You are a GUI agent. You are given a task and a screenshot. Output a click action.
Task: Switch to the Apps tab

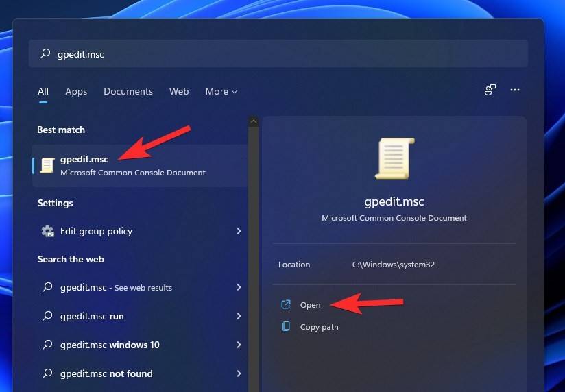(76, 92)
